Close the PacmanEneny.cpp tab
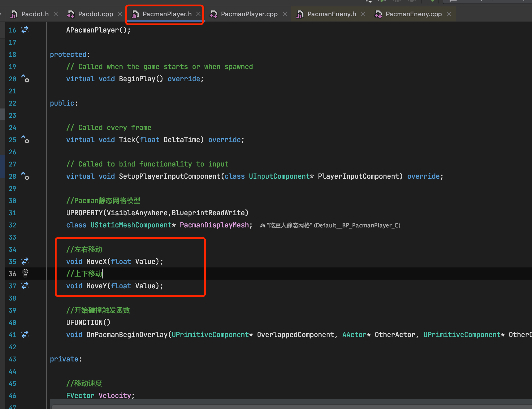Image resolution: width=532 pixels, height=409 pixels. point(449,14)
